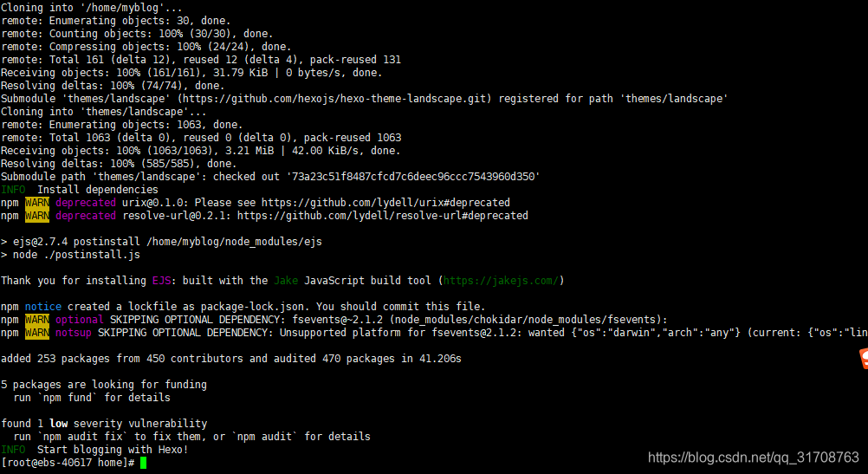Open the jakejs.com link

[501, 281]
